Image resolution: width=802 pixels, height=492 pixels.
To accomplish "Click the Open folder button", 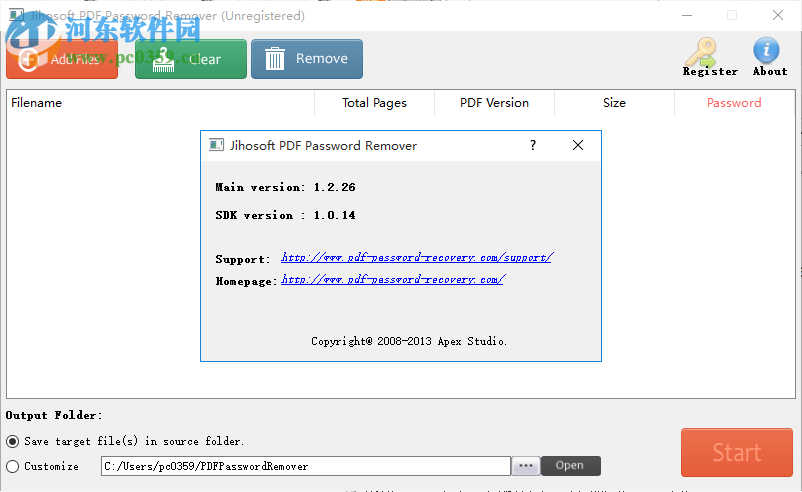I will point(570,465).
